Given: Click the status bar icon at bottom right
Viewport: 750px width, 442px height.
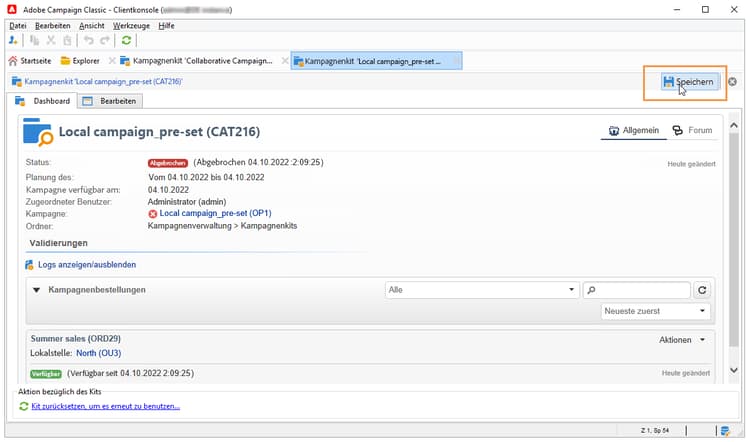Looking at the screenshot, I should [725, 431].
